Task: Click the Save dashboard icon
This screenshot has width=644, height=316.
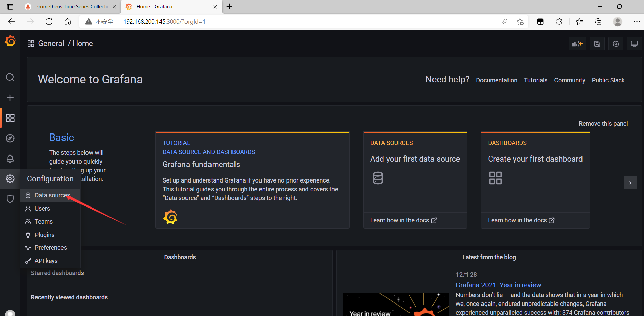Action: (x=597, y=44)
